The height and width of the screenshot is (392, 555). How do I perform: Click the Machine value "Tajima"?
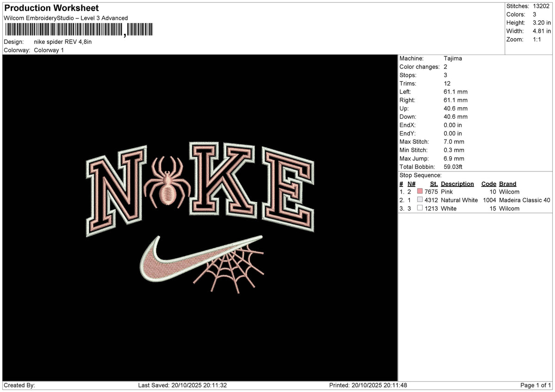[x=453, y=59]
